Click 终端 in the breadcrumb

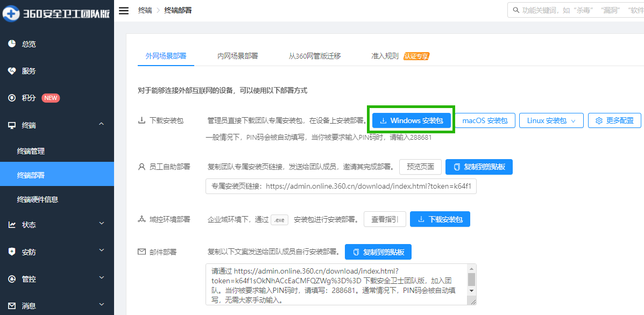point(145,11)
